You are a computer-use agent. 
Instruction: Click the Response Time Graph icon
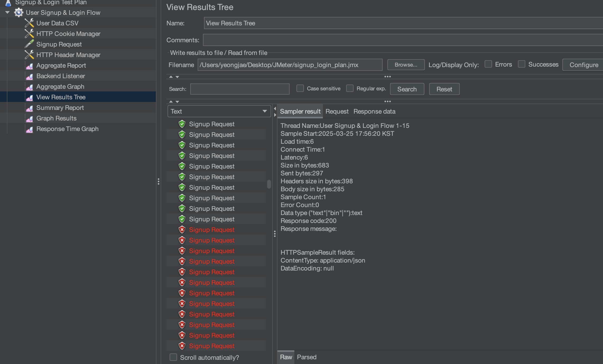(x=29, y=129)
